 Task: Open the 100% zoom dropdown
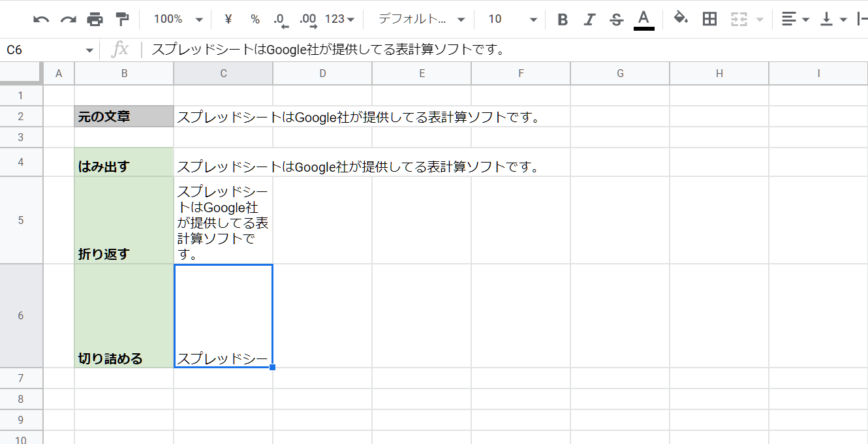pos(176,20)
